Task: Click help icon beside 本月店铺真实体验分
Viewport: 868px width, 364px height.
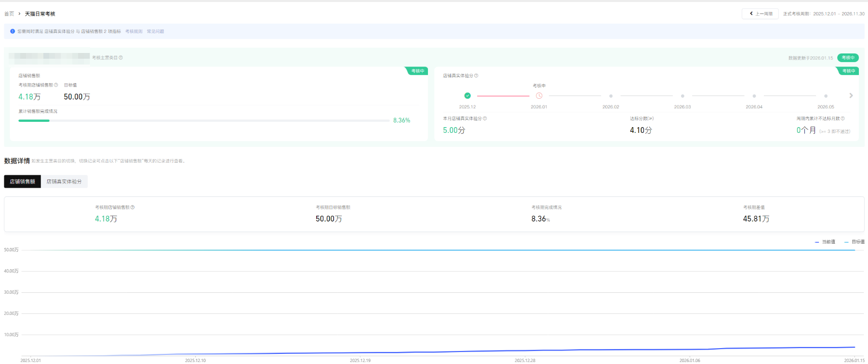Action: (x=485, y=118)
